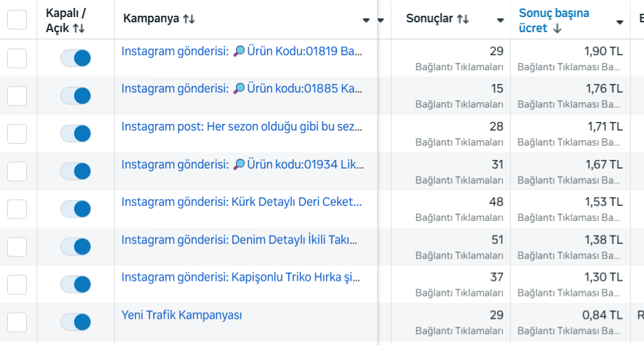This screenshot has width=644, height=345.
Task: Open Instagram post: Her sezon olduğu campaign
Action: pyautogui.click(x=241, y=127)
